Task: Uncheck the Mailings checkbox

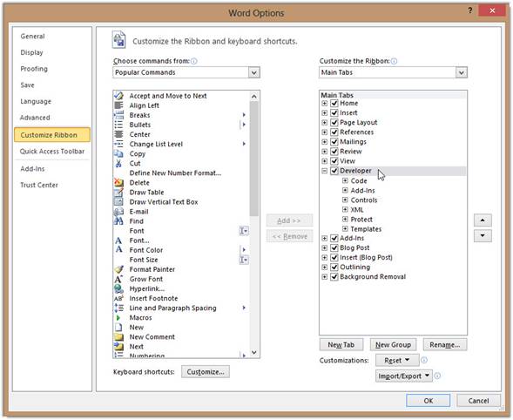Action: pyautogui.click(x=334, y=142)
